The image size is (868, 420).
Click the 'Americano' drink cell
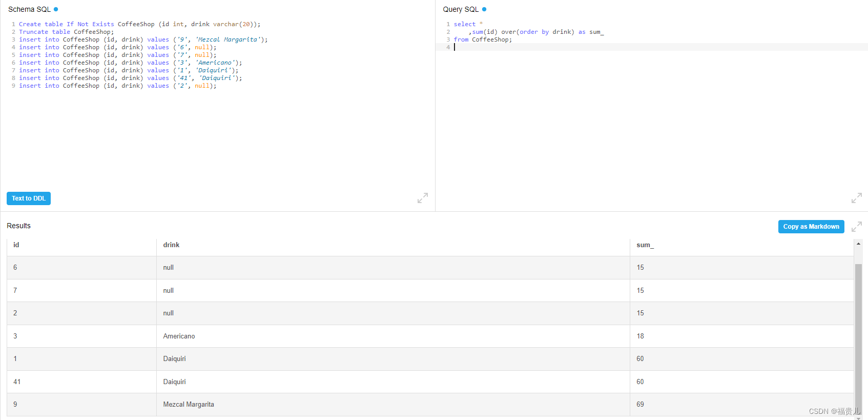tap(393, 336)
